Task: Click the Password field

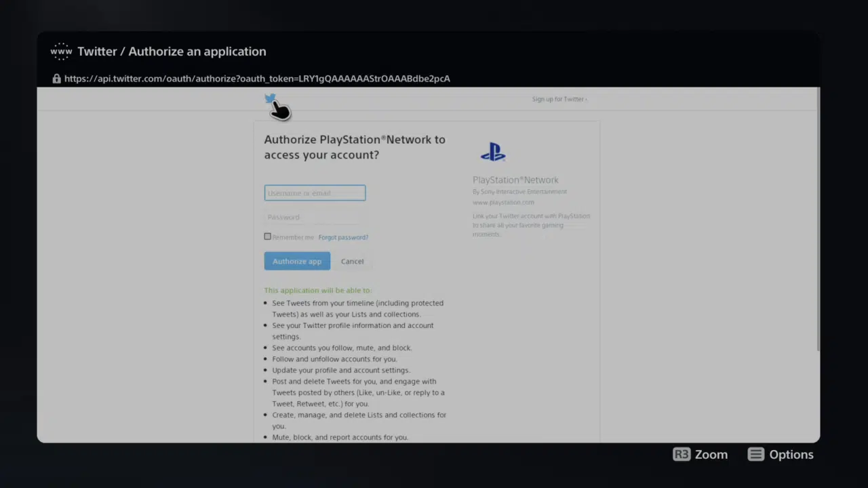Action: pyautogui.click(x=315, y=217)
